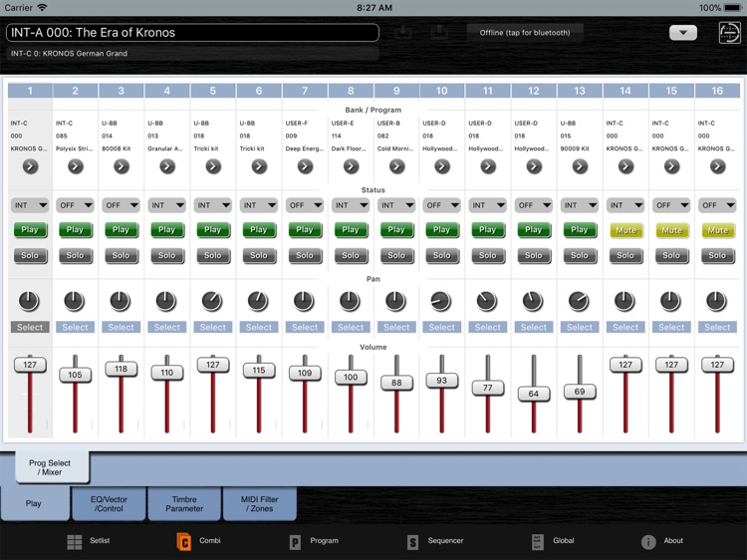The width and height of the screenshot is (747, 560).
Task: Toggle the Play button on timbre 1
Action: pyautogui.click(x=30, y=230)
